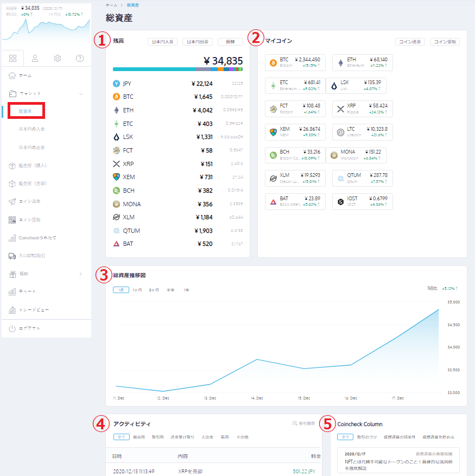The width and height of the screenshot is (475, 476).
Task: Click the ¥1,903 QTUM balance value
Action: pos(204,231)
